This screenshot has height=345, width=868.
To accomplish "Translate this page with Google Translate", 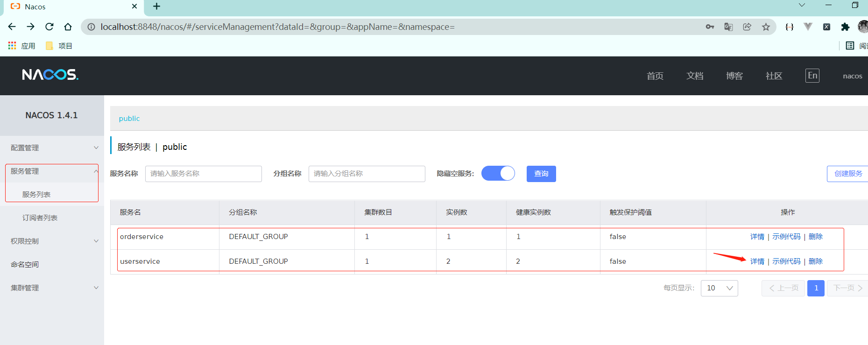I will click(x=728, y=27).
